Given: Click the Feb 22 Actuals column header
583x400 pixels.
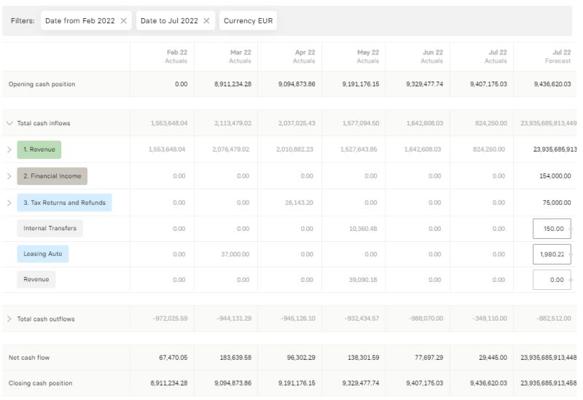Looking at the screenshot, I should point(176,57).
